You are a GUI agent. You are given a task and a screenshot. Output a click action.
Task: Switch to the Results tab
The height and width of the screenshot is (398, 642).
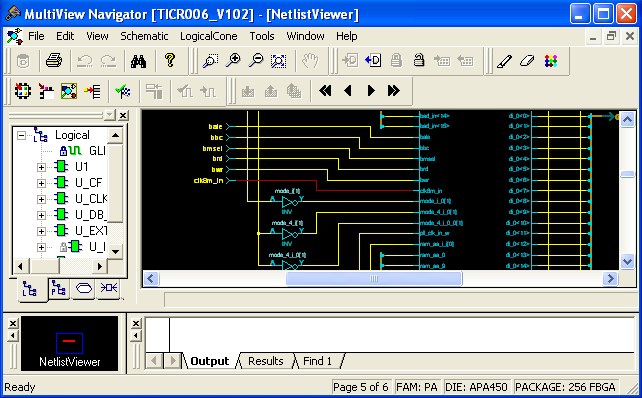coord(266,361)
